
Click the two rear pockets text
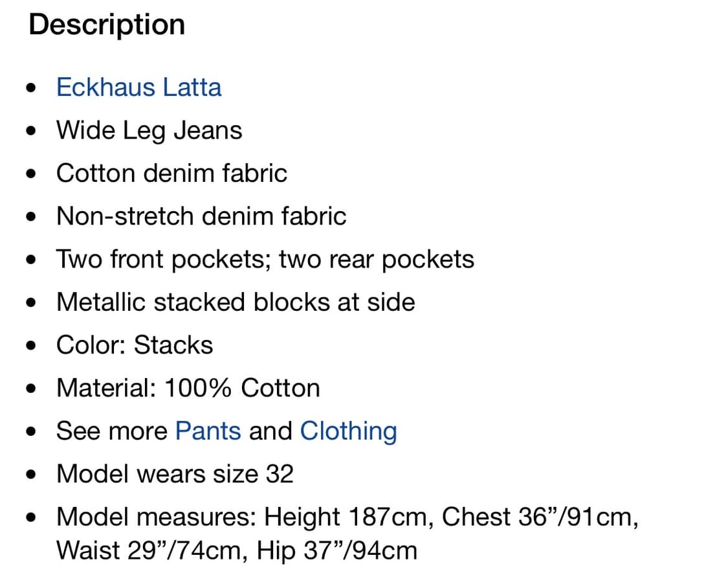(377, 260)
